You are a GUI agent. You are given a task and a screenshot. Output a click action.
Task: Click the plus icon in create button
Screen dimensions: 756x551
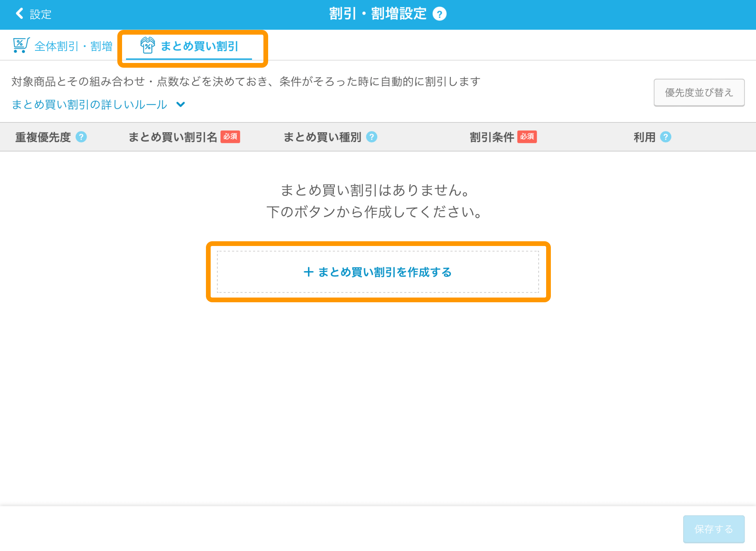click(x=308, y=272)
